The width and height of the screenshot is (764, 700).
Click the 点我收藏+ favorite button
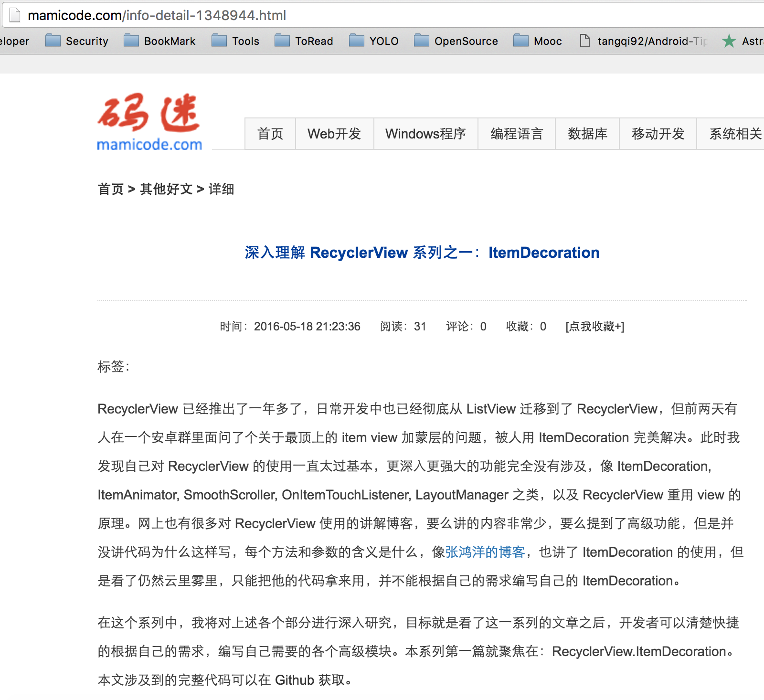click(x=595, y=327)
